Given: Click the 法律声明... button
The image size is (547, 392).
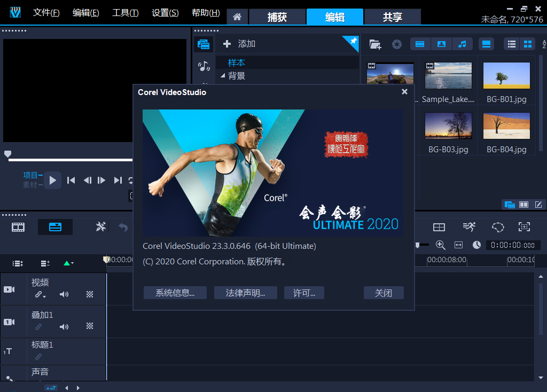Looking at the screenshot, I should tap(246, 293).
